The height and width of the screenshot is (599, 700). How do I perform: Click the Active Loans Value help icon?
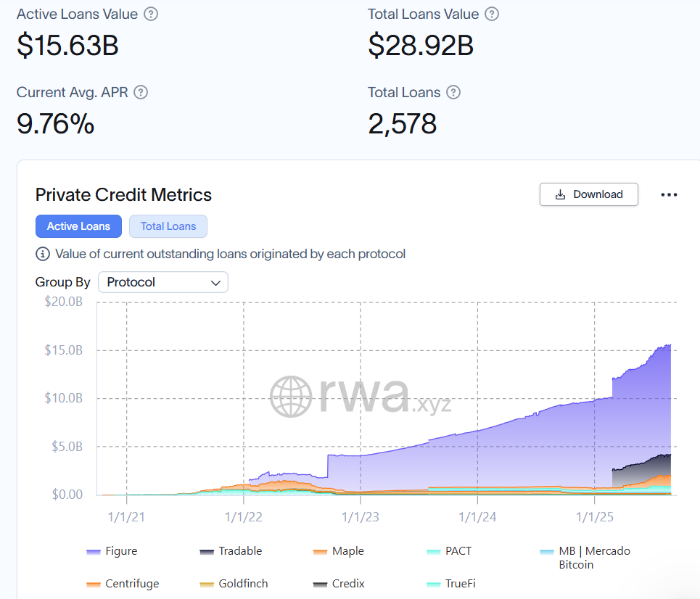click(151, 14)
